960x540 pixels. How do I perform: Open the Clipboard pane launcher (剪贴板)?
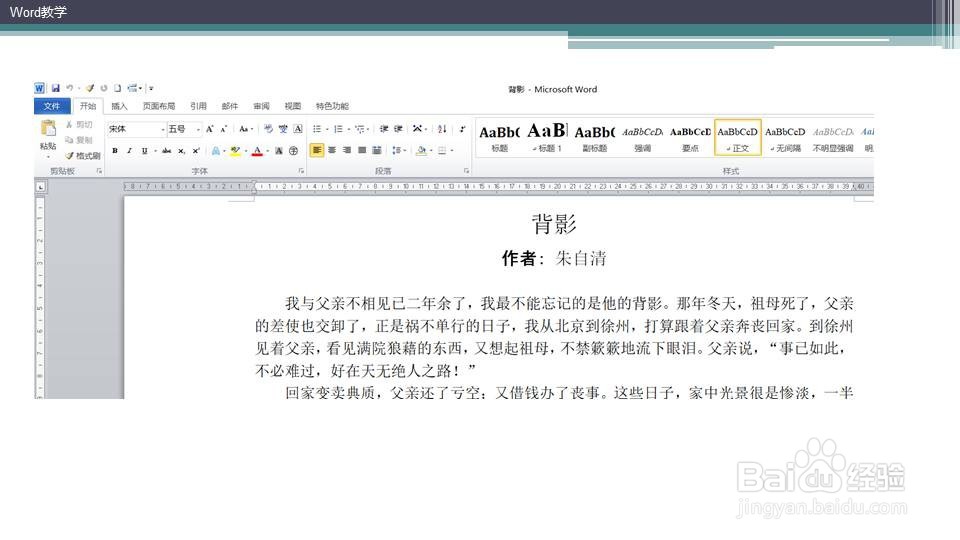pos(99,171)
